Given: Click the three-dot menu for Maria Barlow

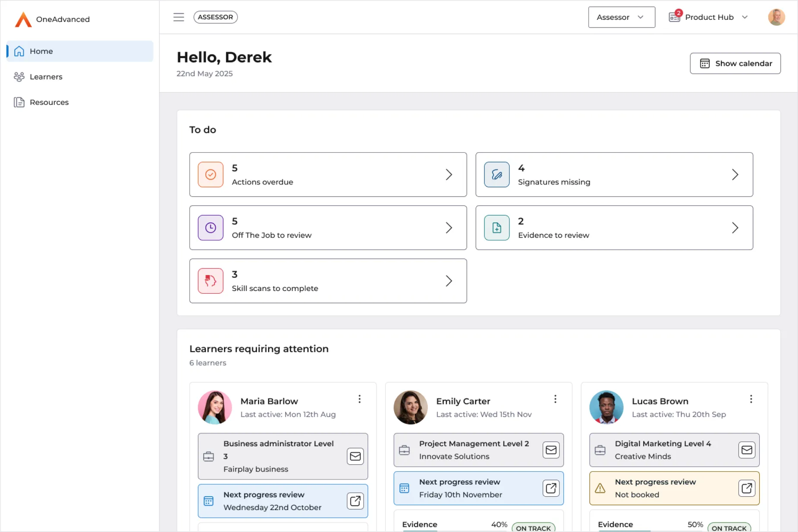Looking at the screenshot, I should click(359, 399).
